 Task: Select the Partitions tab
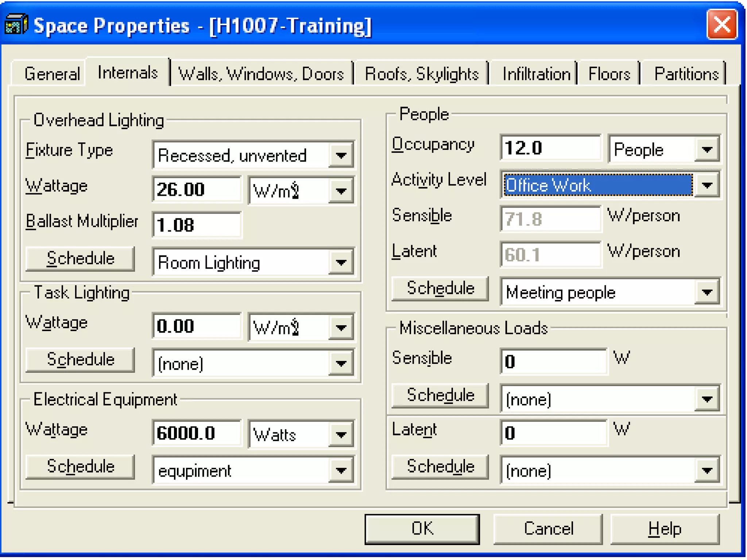[686, 74]
